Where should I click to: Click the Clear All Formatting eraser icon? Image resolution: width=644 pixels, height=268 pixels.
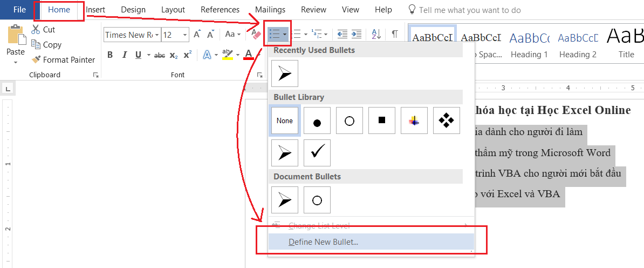[256, 34]
